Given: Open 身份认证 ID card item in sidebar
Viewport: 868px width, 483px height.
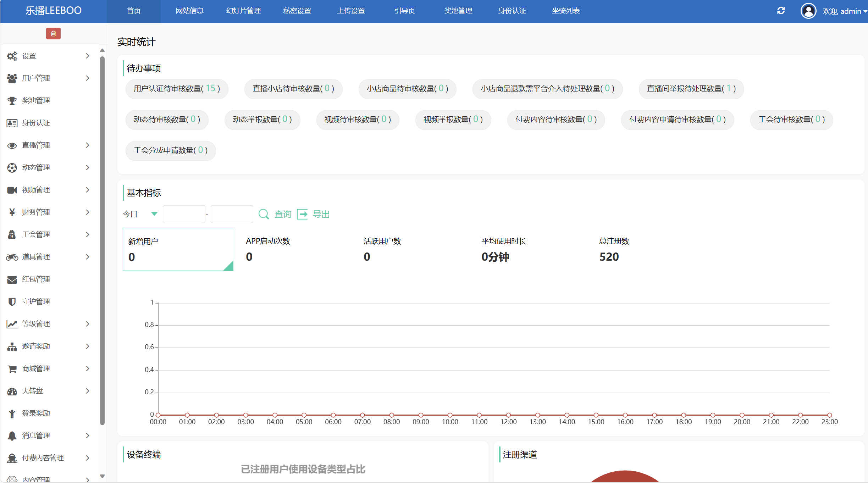Looking at the screenshot, I should coord(35,123).
